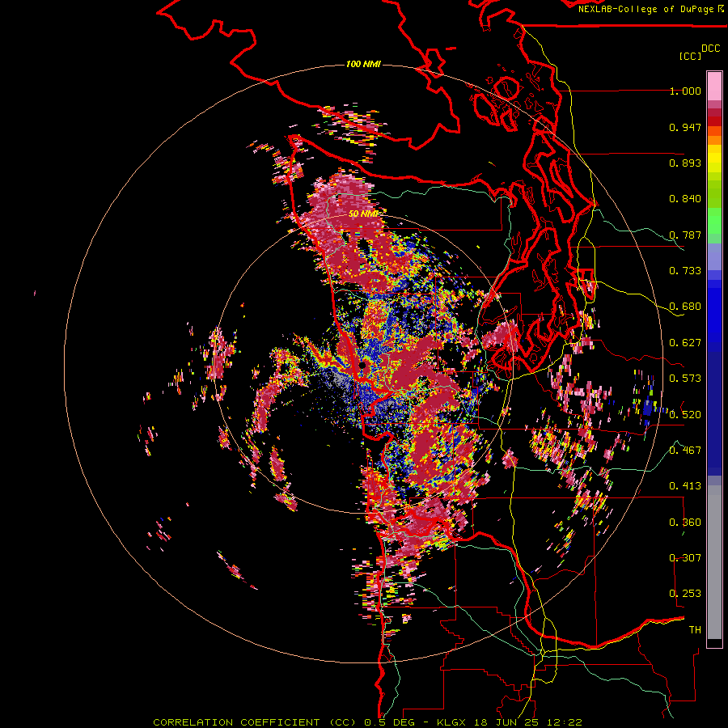Screen dimensions: 728x728
Task: Click the 0.947 scale value
Action: (x=685, y=127)
